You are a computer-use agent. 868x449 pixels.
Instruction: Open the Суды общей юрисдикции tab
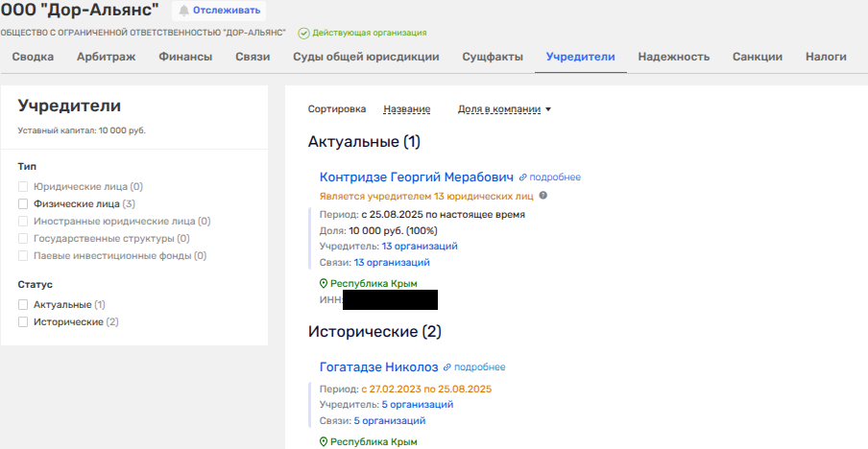366,57
